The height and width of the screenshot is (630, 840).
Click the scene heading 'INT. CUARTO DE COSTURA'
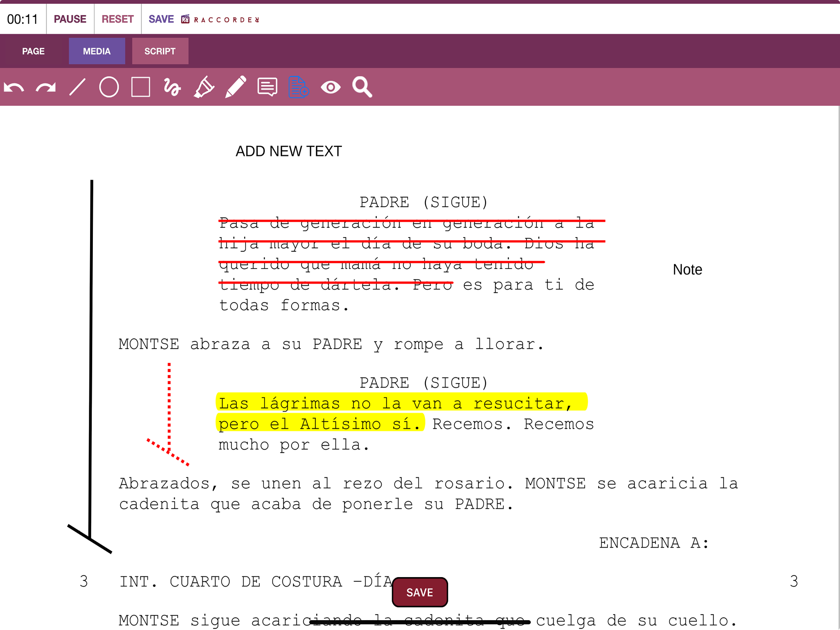pos(256,581)
